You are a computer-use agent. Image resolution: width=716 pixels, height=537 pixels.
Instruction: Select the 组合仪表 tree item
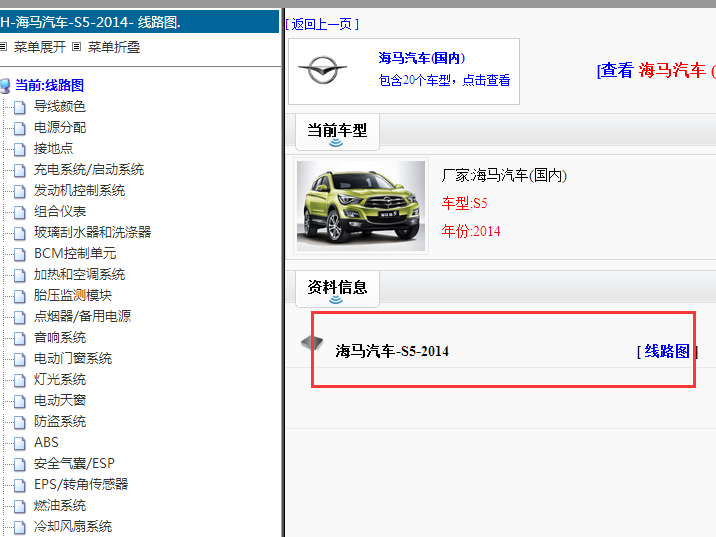tap(60, 211)
